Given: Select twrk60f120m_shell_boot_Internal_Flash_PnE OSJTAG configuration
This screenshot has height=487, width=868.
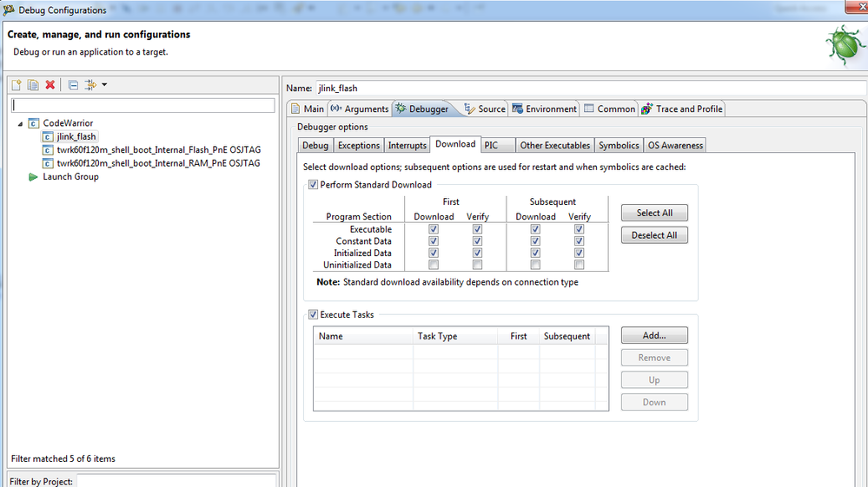Looking at the screenshot, I should coord(158,150).
